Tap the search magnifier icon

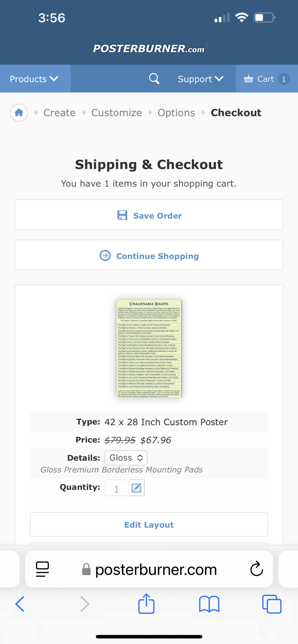point(154,79)
